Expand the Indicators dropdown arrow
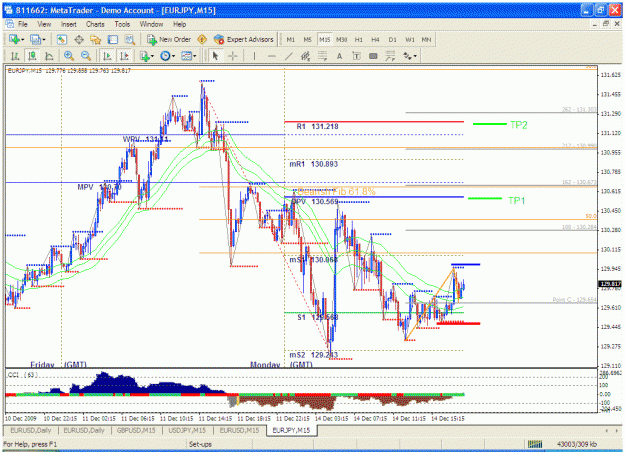625x452 pixels. pyautogui.click(x=152, y=57)
